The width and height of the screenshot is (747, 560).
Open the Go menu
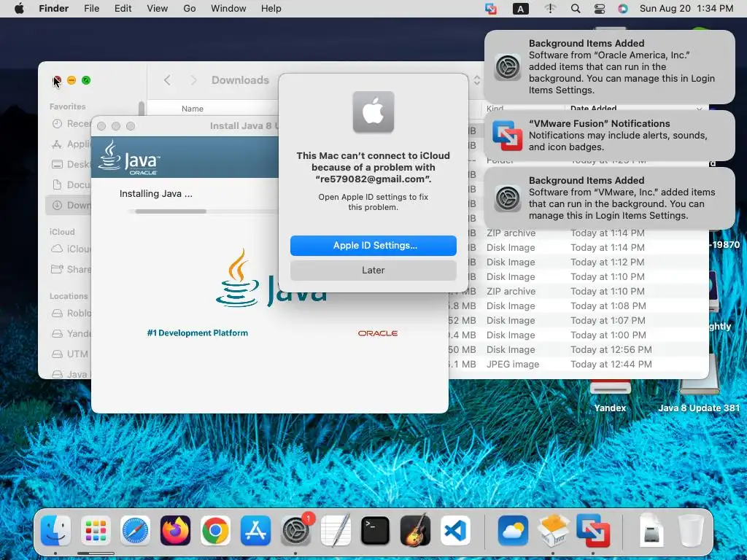[x=190, y=9]
